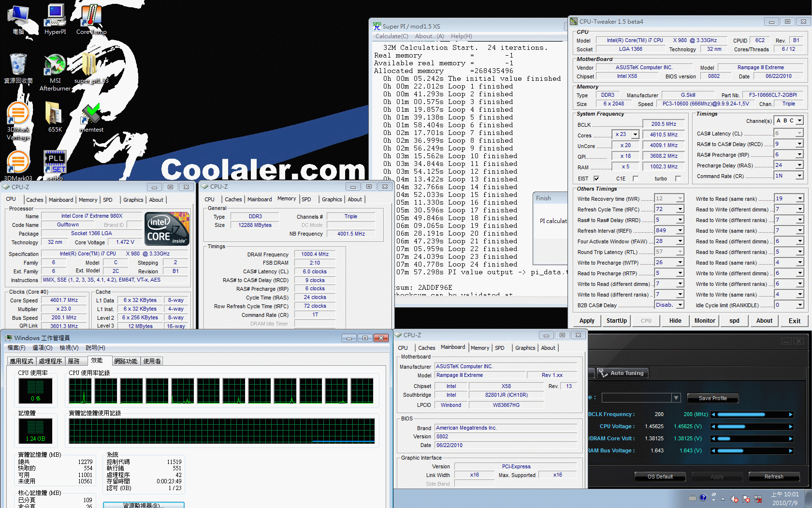Launch the MSI Afterburner shortcut
812x508 pixels.
(x=55, y=72)
